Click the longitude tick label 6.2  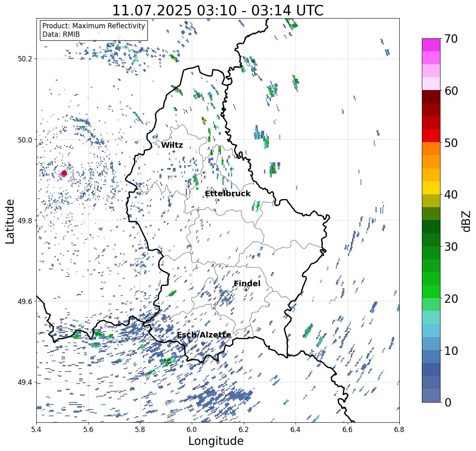click(x=244, y=430)
